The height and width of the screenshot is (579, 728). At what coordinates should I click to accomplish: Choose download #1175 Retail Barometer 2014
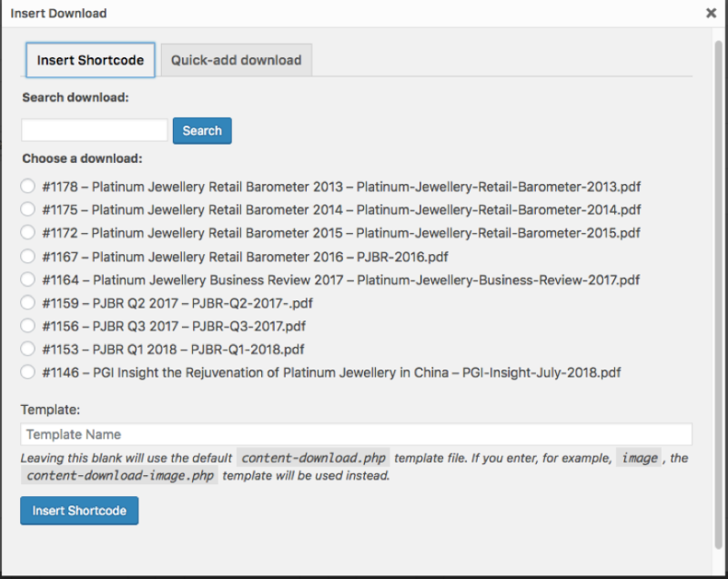(x=27, y=209)
